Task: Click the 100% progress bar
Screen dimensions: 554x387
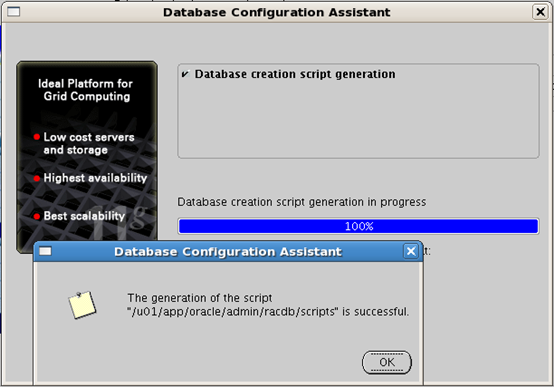Action: pos(359,226)
